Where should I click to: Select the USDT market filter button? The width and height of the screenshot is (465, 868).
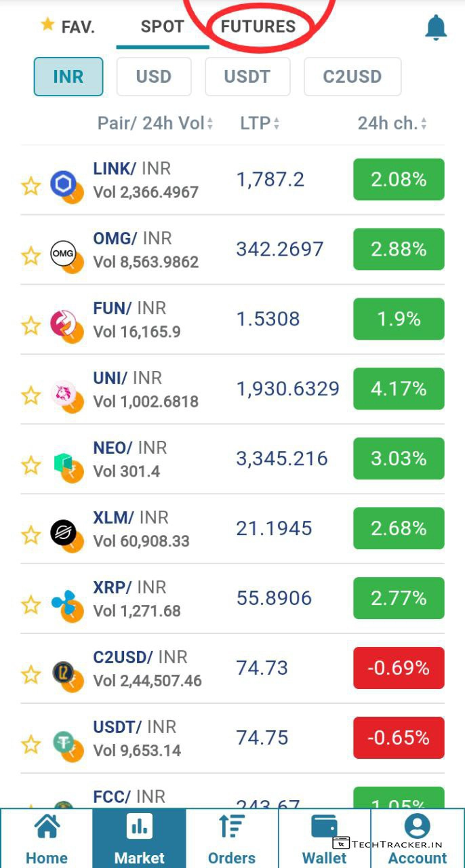(247, 77)
